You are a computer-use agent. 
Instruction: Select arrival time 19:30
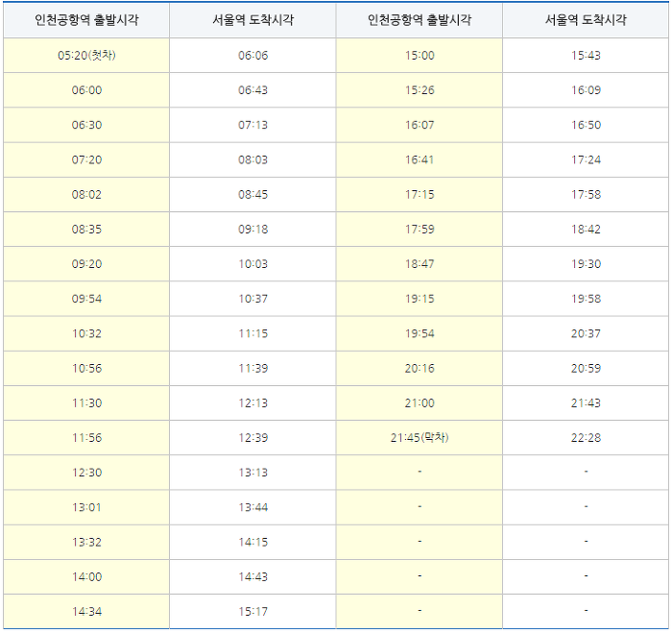[586, 264]
